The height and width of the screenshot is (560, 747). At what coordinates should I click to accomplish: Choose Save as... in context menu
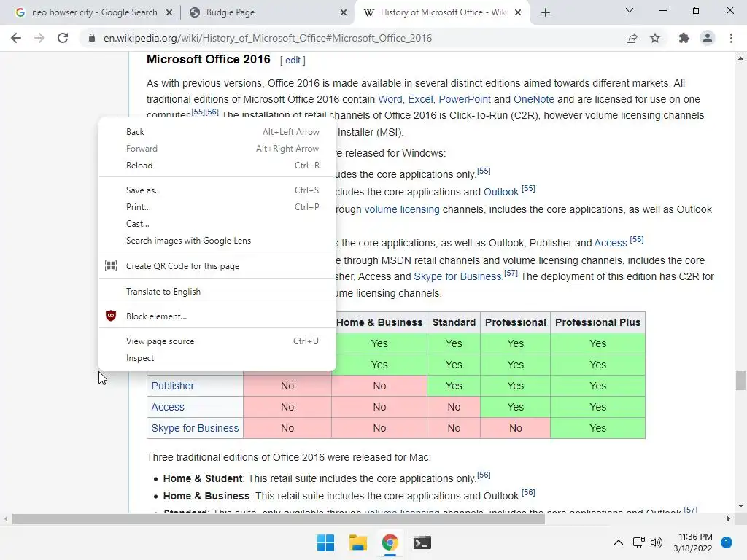(217, 190)
